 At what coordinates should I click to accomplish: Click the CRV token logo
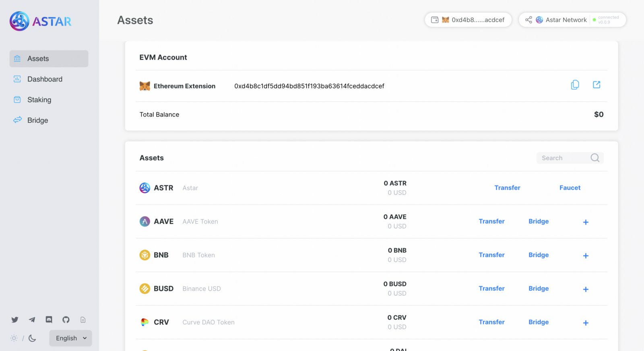pos(145,322)
